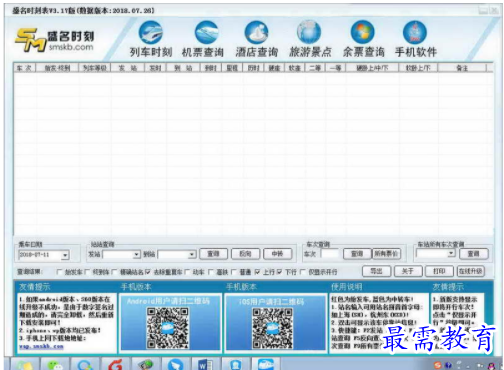Enable the 普通 filter checkbox
The height and width of the screenshot is (370, 504).
coord(233,272)
